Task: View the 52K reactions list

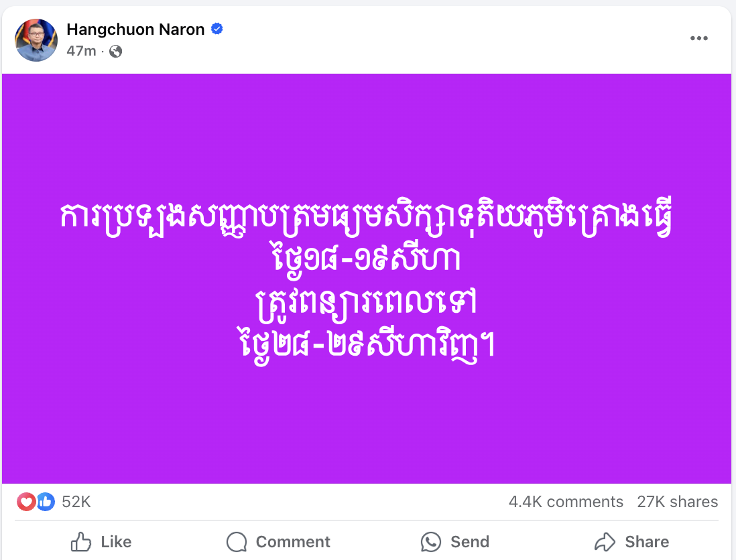Action: click(76, 502)
